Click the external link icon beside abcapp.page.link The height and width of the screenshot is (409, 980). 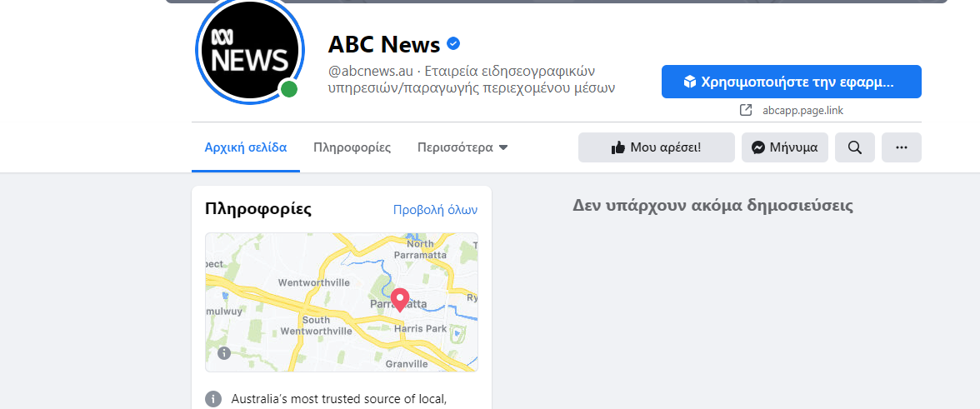click(746, 110)
